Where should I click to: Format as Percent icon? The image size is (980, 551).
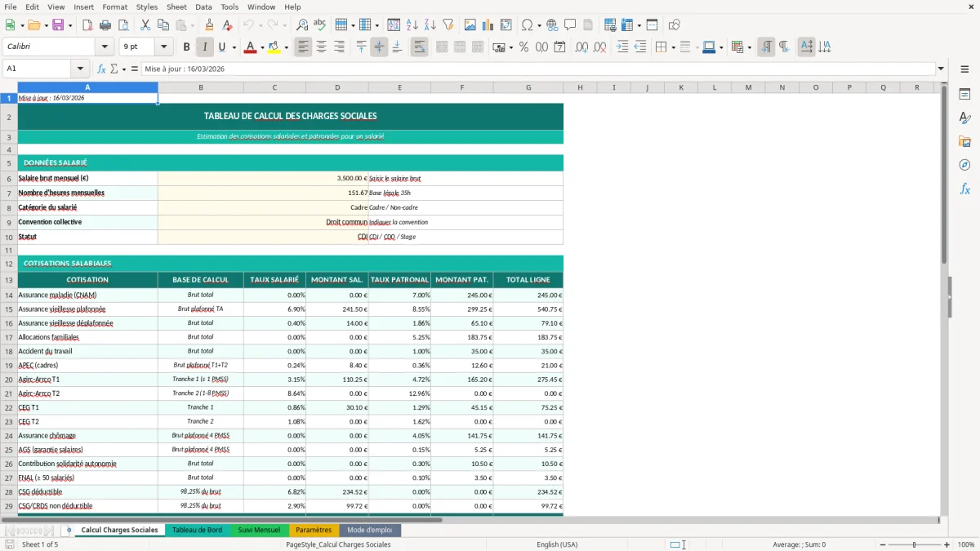point(523,47)
